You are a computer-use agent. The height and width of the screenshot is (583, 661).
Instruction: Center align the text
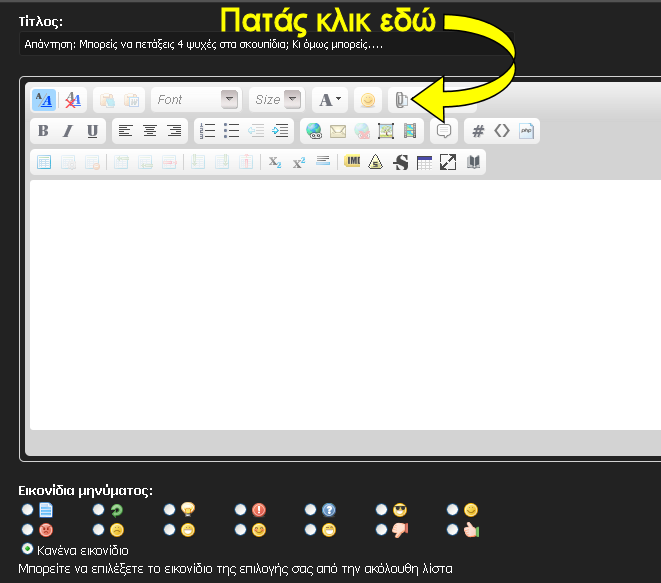coord(150,131)
